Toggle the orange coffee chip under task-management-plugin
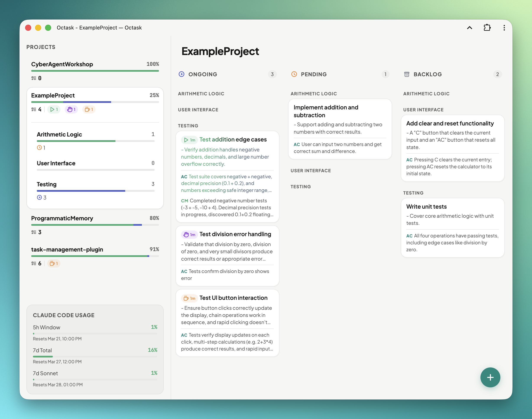This screenshot has width=532, height=419. click(x=54, y=263)
